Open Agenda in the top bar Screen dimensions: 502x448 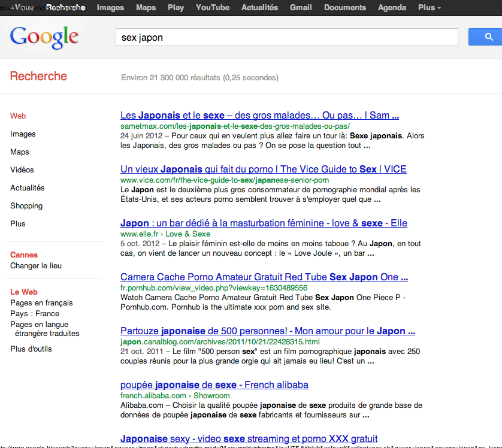click(x=392, y=7)
